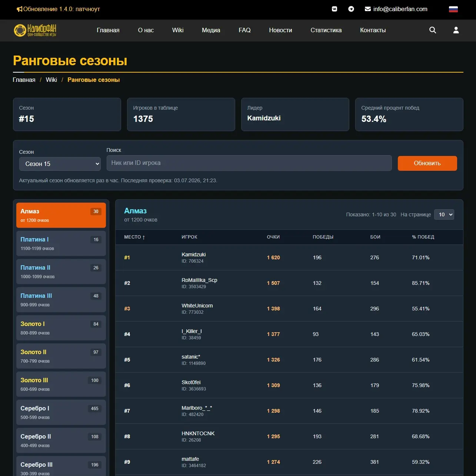The width and height of the screenshot is (476, 476).
Task: Open the Telegram channel icon
Action: (x=351, y=9)
